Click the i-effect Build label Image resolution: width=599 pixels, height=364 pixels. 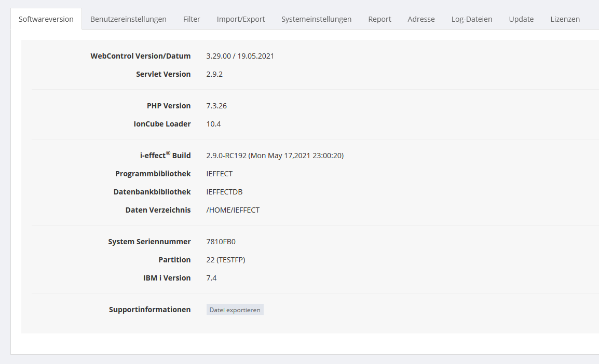165,155
